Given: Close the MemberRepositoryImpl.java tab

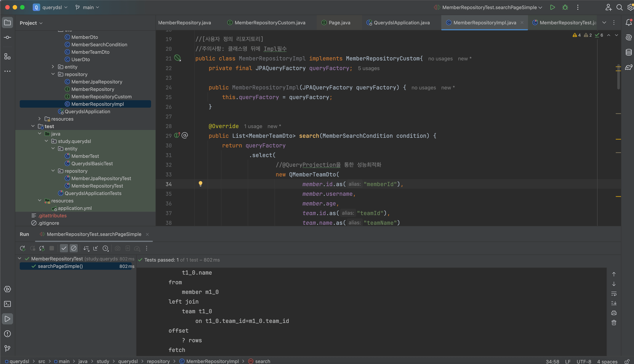Looking at the screenshot, I should pos(522,22).
